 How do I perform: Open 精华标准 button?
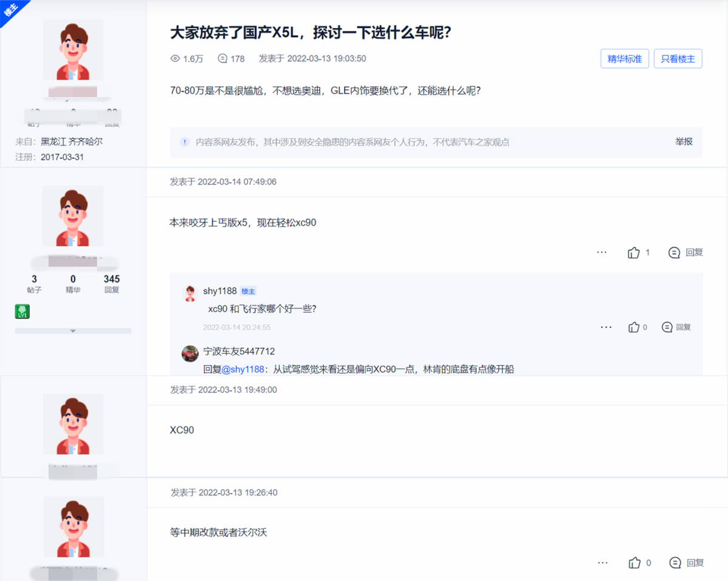624,59
